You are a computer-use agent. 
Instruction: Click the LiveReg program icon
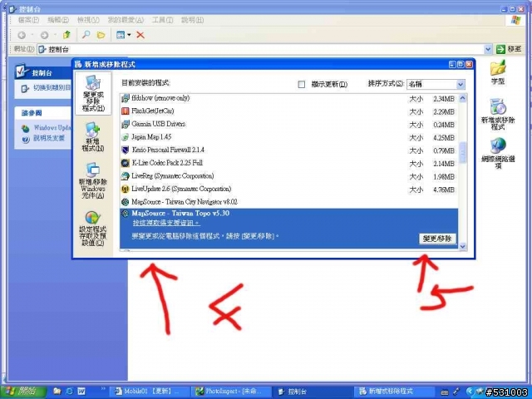point(126,176)
